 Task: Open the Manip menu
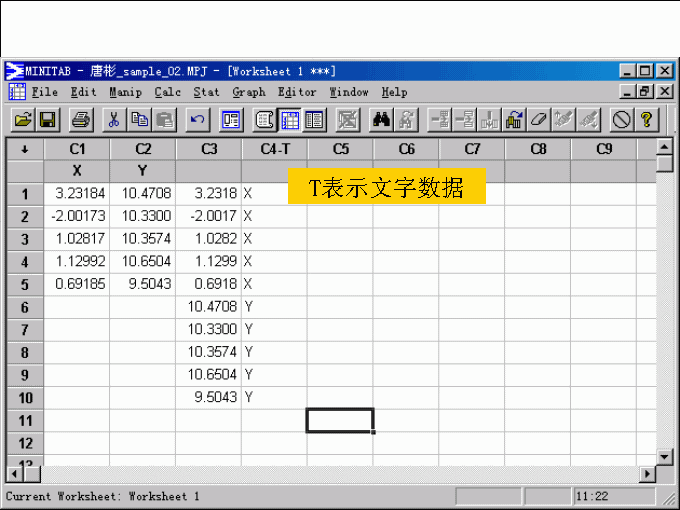pos(125,92)
